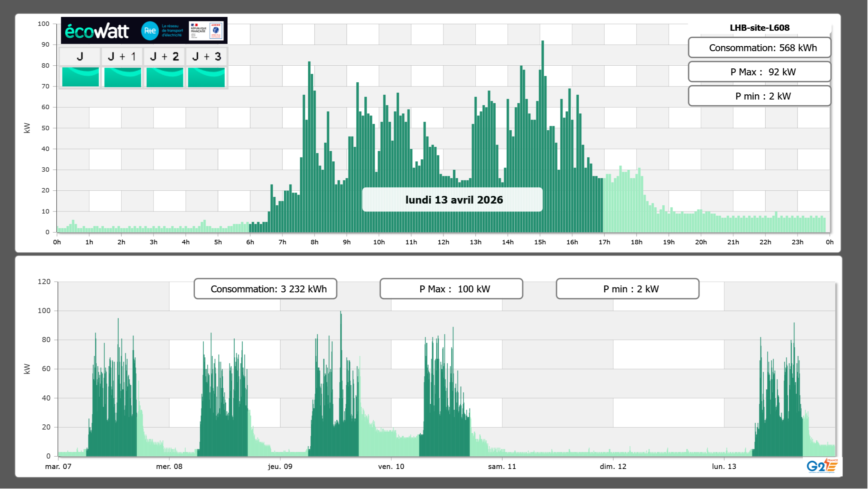
Task: Click the écoWatt logo
Action: coord(97,31)
